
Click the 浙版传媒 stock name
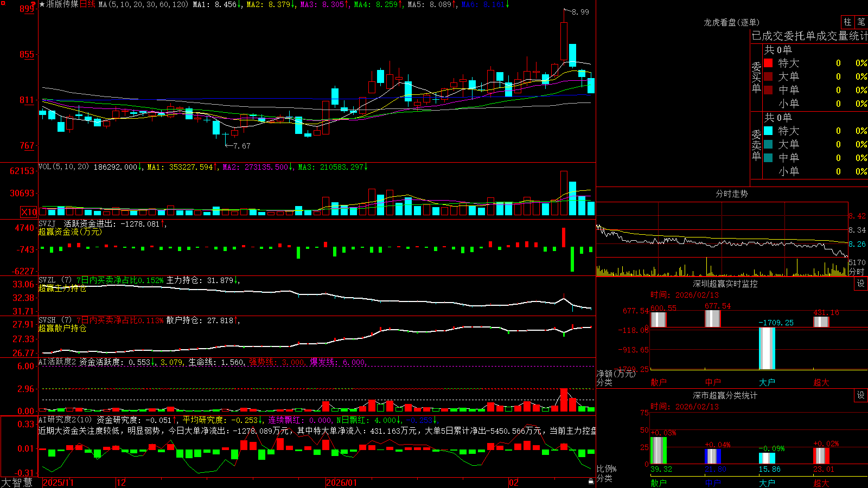coord(62,4)
